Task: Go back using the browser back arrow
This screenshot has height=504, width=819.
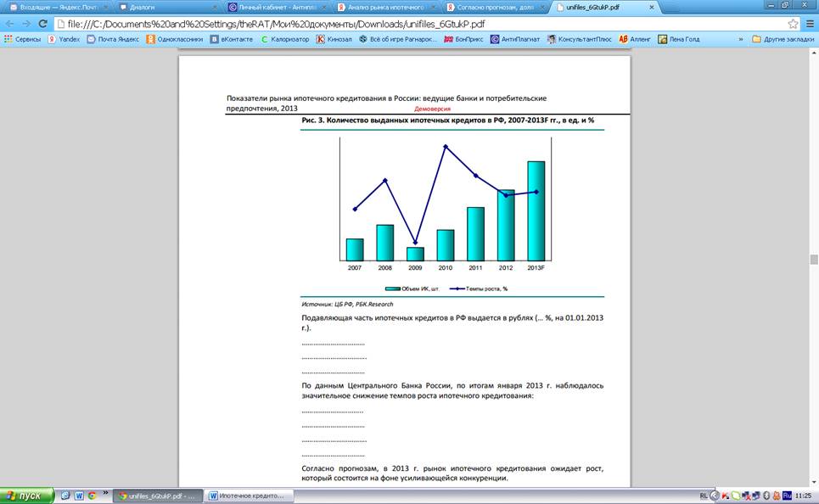Action: [x=9, y=24]
